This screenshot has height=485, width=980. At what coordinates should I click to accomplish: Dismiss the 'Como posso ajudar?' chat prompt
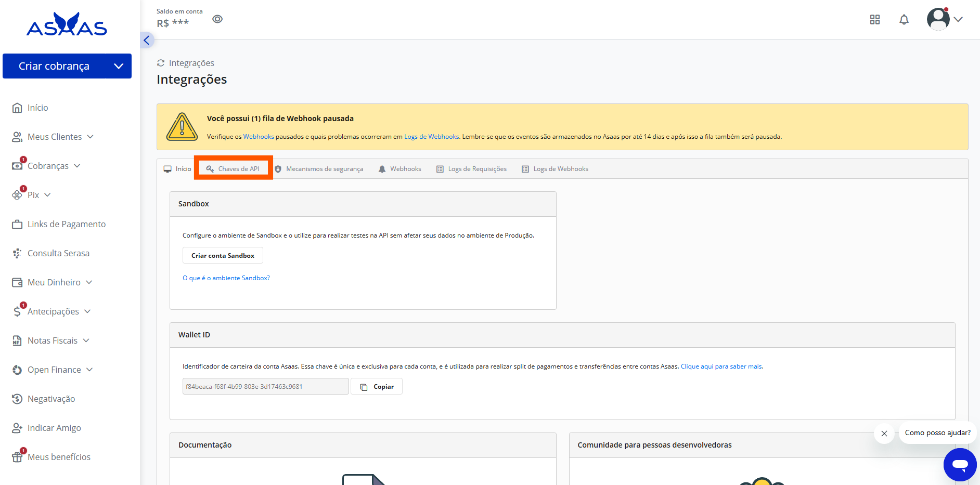point(884,433)
